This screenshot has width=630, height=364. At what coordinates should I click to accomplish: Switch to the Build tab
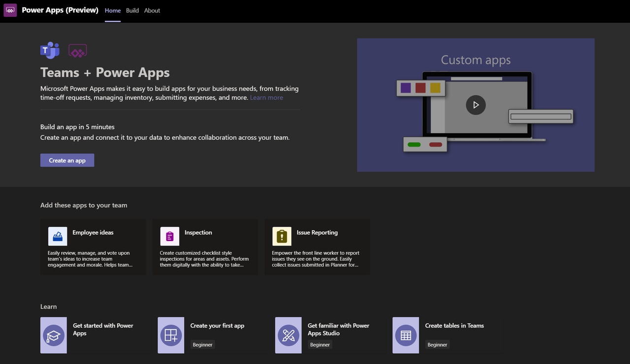coord(132,10)
